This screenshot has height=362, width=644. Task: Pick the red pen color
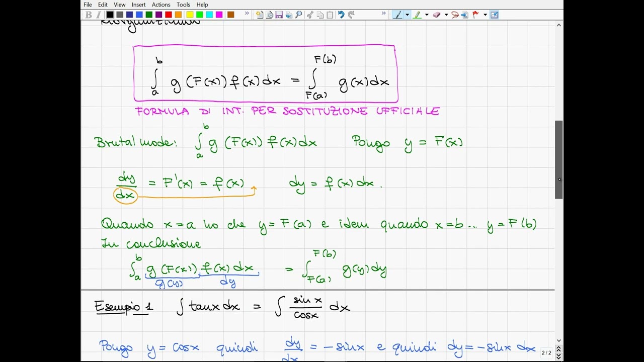coord(169,15)
